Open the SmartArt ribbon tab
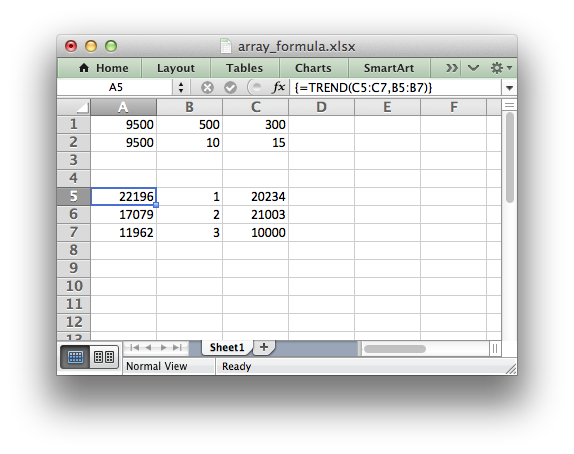The image size is (574, 454). tap(389, 68)
